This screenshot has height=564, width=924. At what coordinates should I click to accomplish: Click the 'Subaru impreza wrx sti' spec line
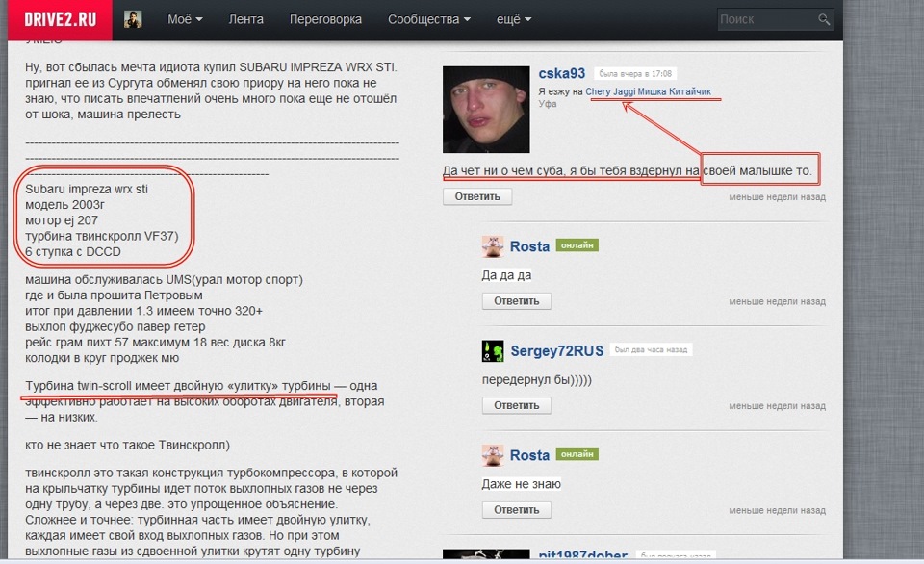pyautogui.click(x=87, y=190)
